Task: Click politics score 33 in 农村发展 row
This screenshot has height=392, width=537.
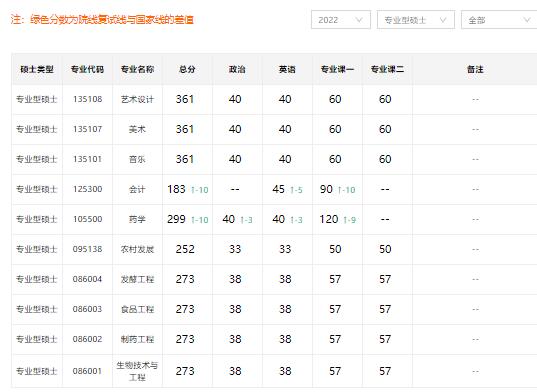Action: pos(235,249)
